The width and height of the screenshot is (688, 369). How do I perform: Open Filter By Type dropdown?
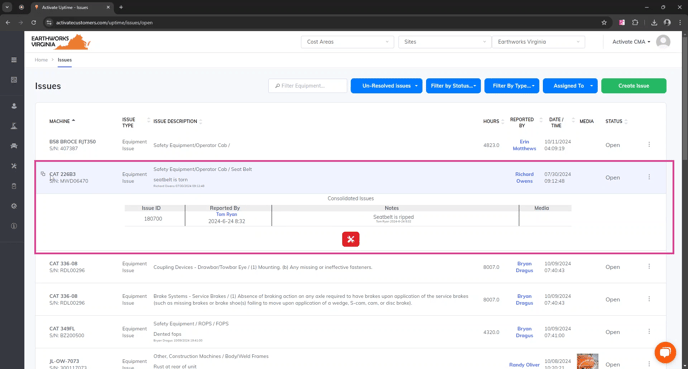coord(512,86)
